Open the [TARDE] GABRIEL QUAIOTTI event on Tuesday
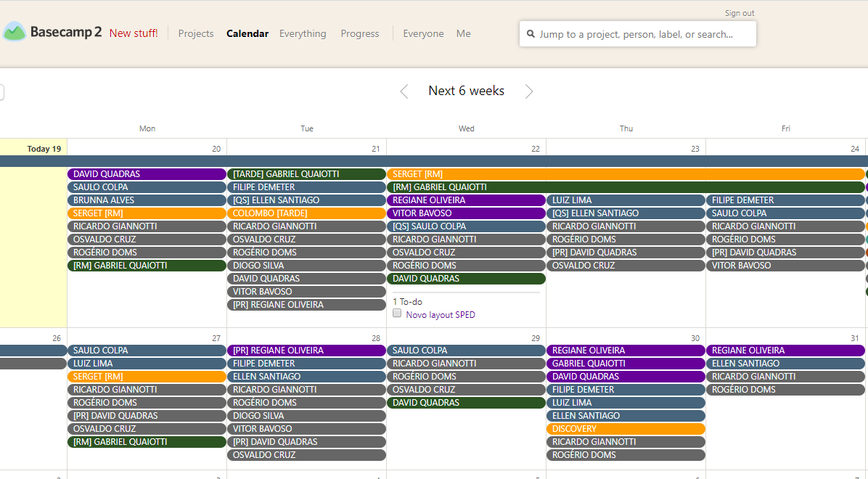868x479 pixels. click(306, 173)
